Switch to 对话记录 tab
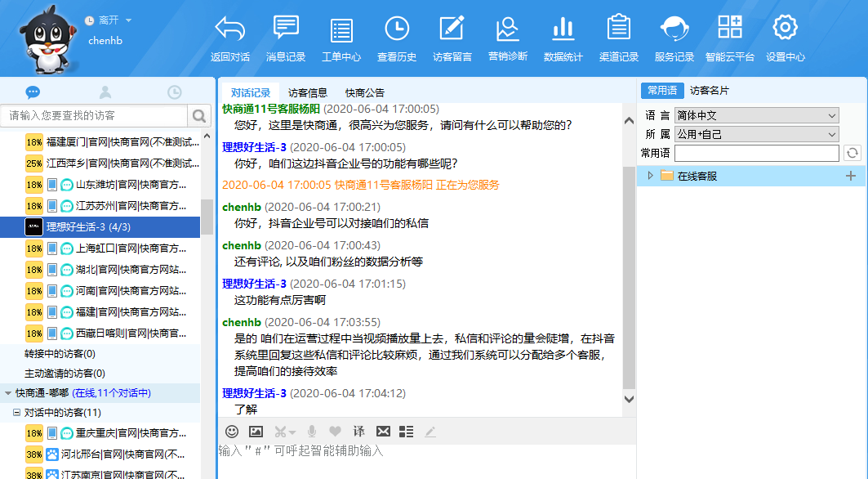Viewport: 868px width, 479px height. pyautogui.click(x=250, y=92)
